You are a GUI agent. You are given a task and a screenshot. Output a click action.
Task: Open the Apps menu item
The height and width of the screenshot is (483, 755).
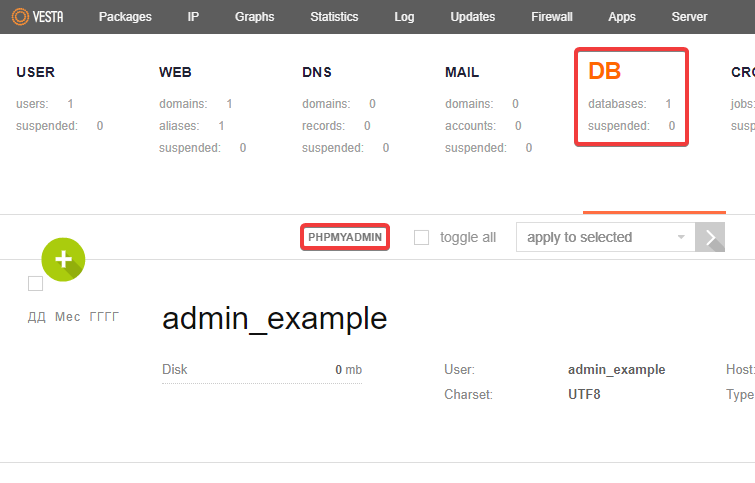(x=622, y=17)
